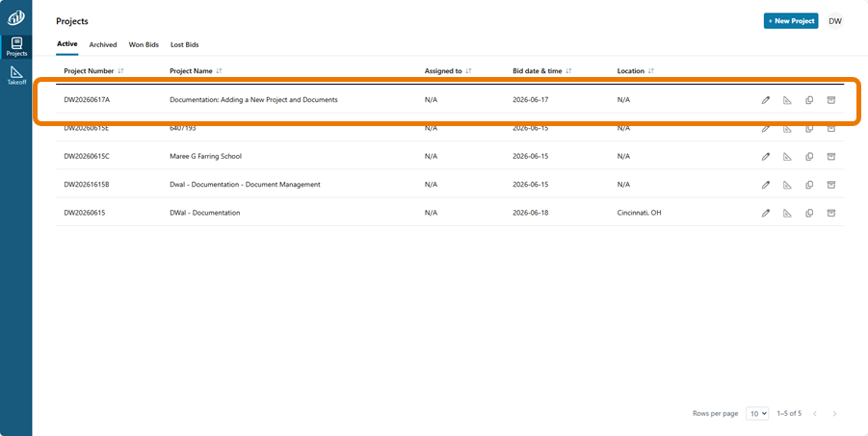Open takeoff for project DW20260615
This screenshot has height=436, width=868.
point(787,213)
